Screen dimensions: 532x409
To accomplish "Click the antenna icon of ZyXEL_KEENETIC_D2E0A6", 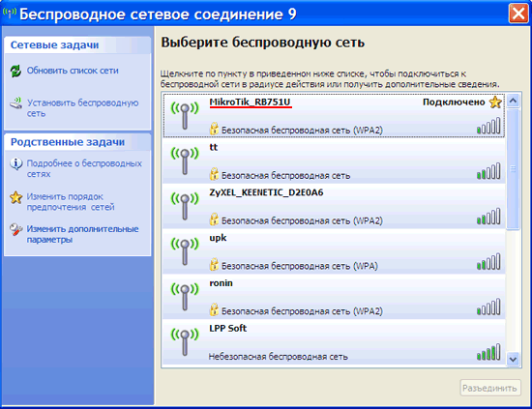I will (185, 206).
